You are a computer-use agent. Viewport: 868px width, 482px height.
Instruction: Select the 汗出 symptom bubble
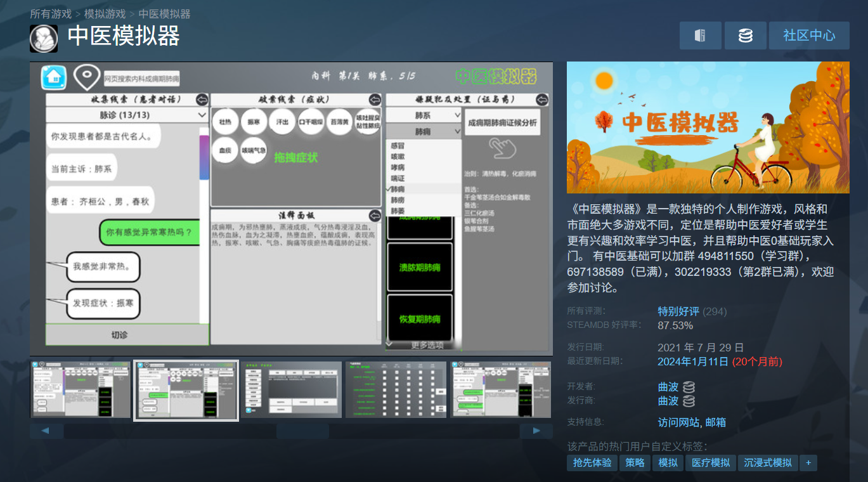coord(282,121)
